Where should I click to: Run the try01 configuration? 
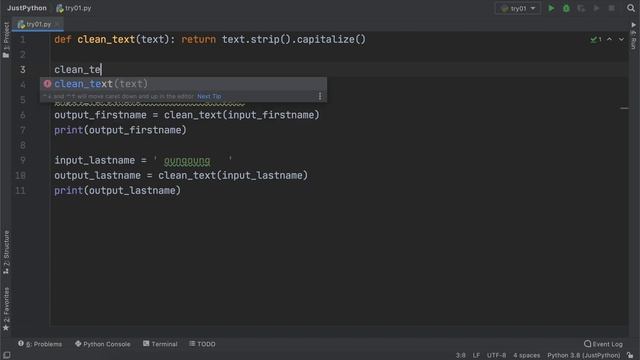coord(551,8)
